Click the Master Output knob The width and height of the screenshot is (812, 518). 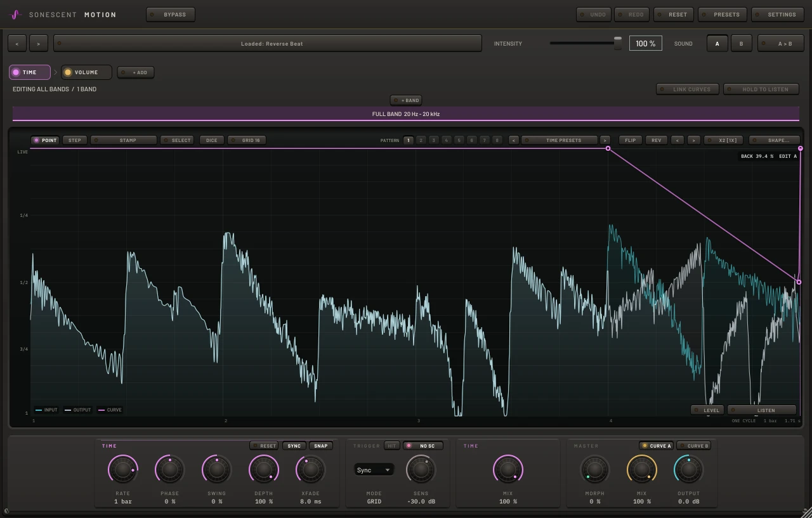pyautogui.click(x=688, y=470)
